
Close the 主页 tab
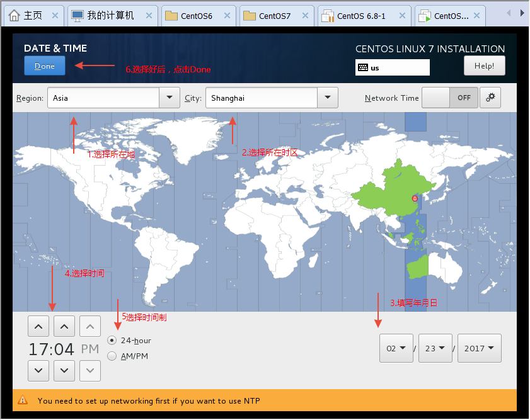pyautogui.click(x=55, y=16)
